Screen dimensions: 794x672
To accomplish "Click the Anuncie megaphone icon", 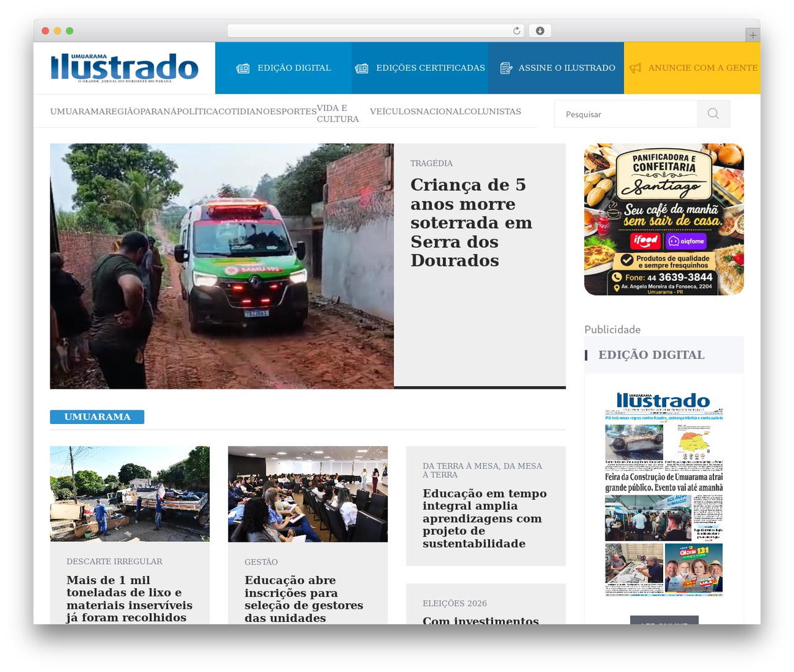I will 635,68.
